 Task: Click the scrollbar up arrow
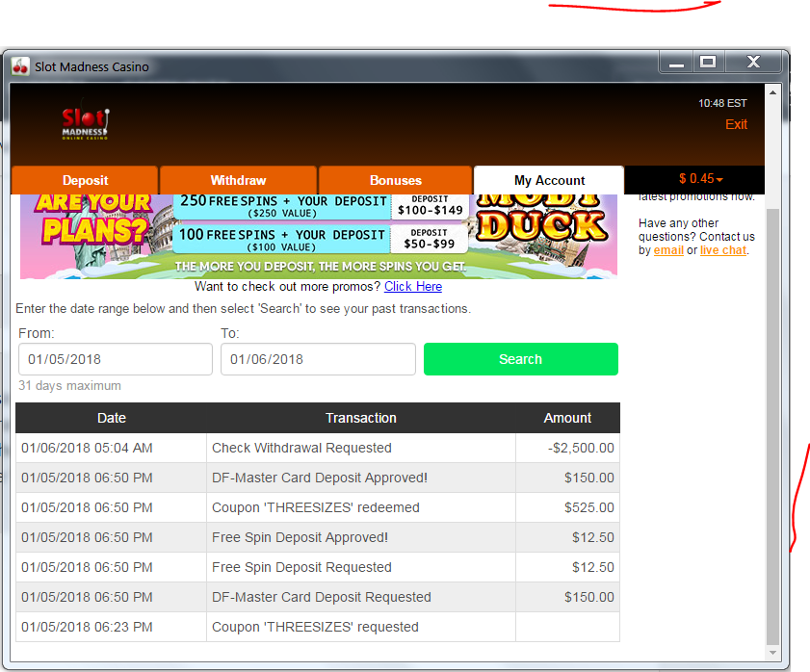point(772,92)
